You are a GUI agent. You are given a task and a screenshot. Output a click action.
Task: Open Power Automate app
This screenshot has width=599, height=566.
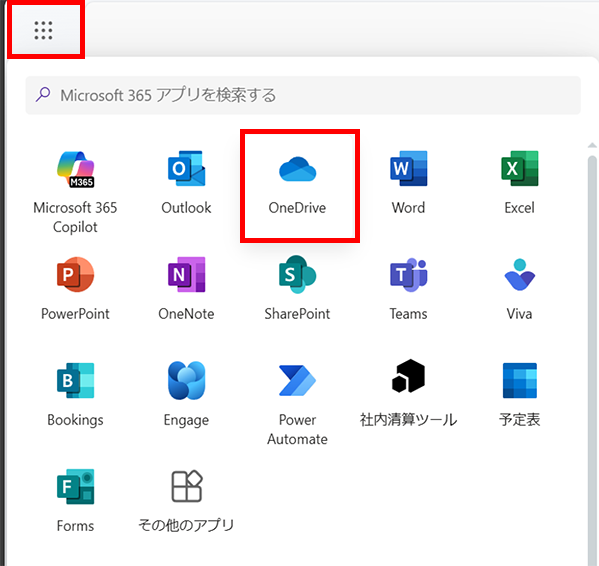click(x=297, y=404)
